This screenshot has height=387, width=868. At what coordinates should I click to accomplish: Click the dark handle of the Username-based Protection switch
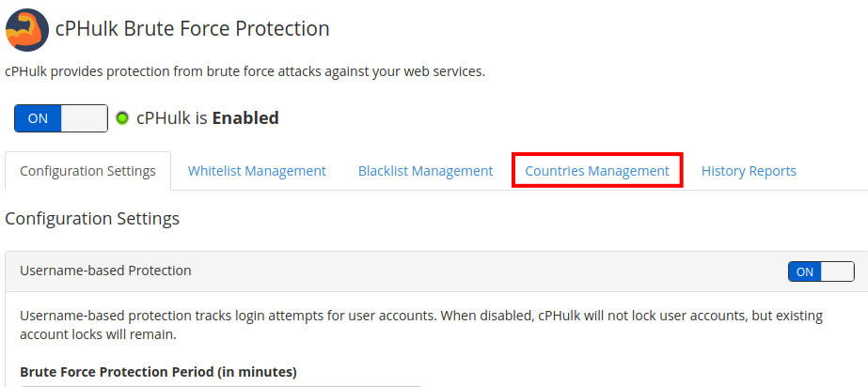tap(838, 271)
